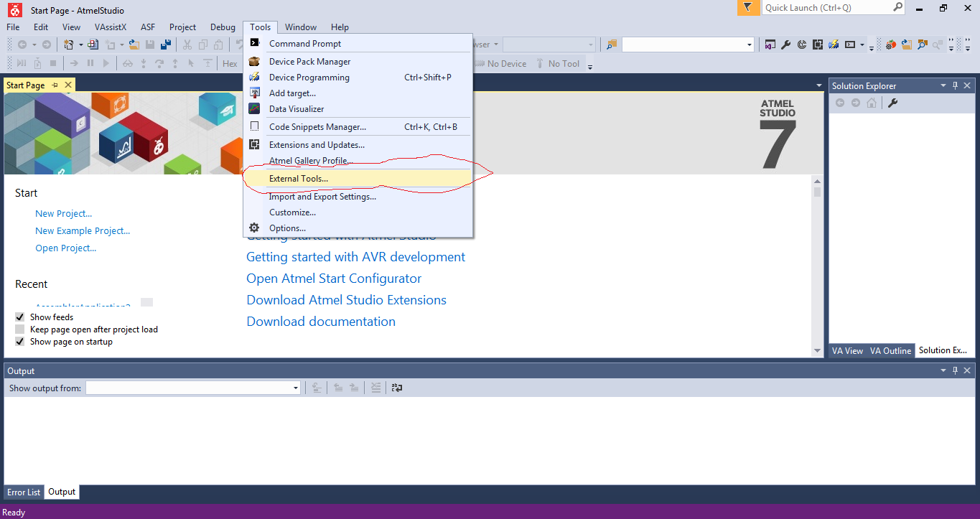This screenshot has height=519, width=980.
Task: Open the document tab list dropdown arrow
Action: tap(820, 85)
